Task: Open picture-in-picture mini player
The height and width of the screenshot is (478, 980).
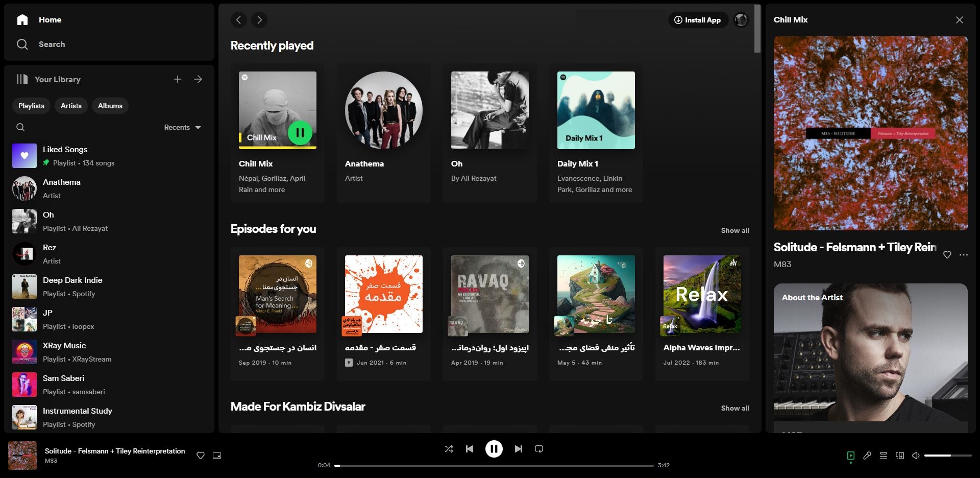Action: (217, 456)
